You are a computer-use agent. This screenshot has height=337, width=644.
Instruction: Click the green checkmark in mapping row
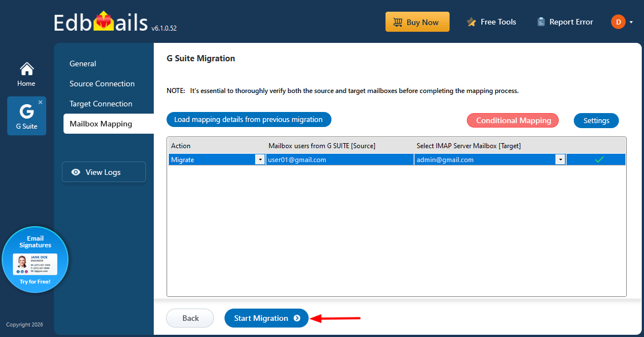click(599, 160)
